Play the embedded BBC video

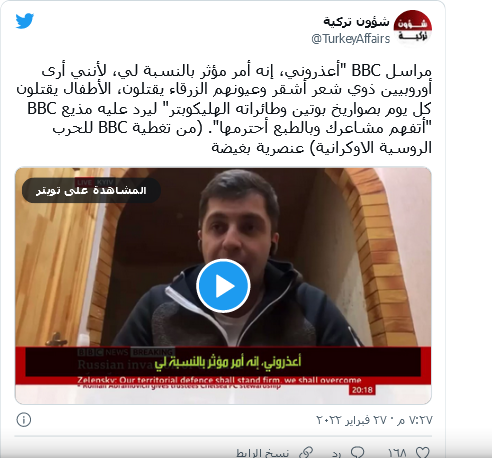[x=223, y=286]
